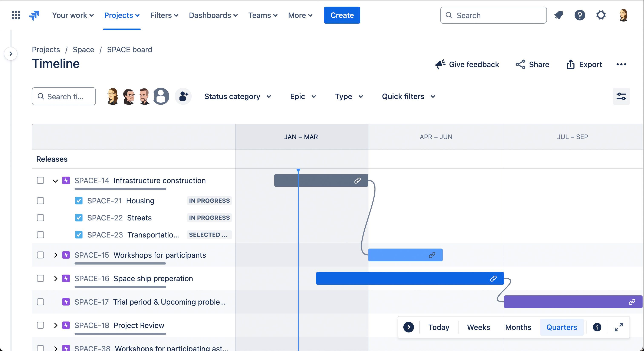Screen dimensions: 644x351
Task: Open the help question mark icon
Action: pos(580,15)
